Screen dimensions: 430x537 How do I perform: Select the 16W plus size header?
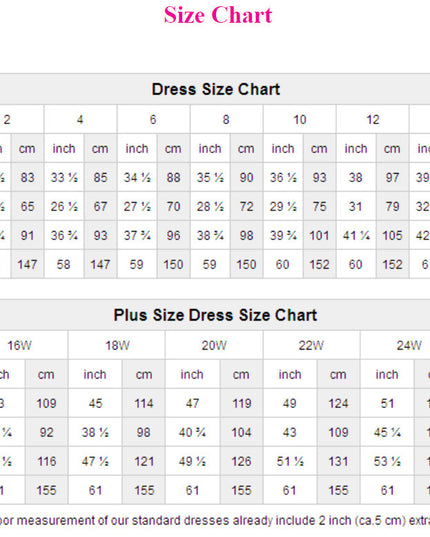pos(34,345)
